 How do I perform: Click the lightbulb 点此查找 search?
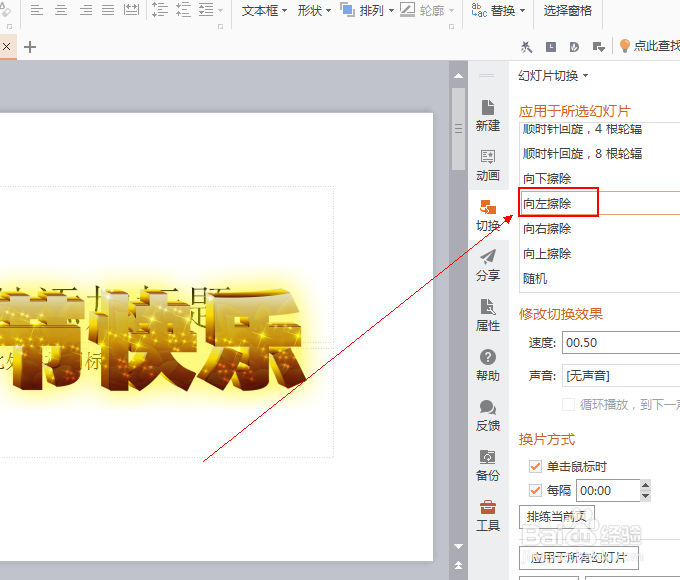coord(649,46)
